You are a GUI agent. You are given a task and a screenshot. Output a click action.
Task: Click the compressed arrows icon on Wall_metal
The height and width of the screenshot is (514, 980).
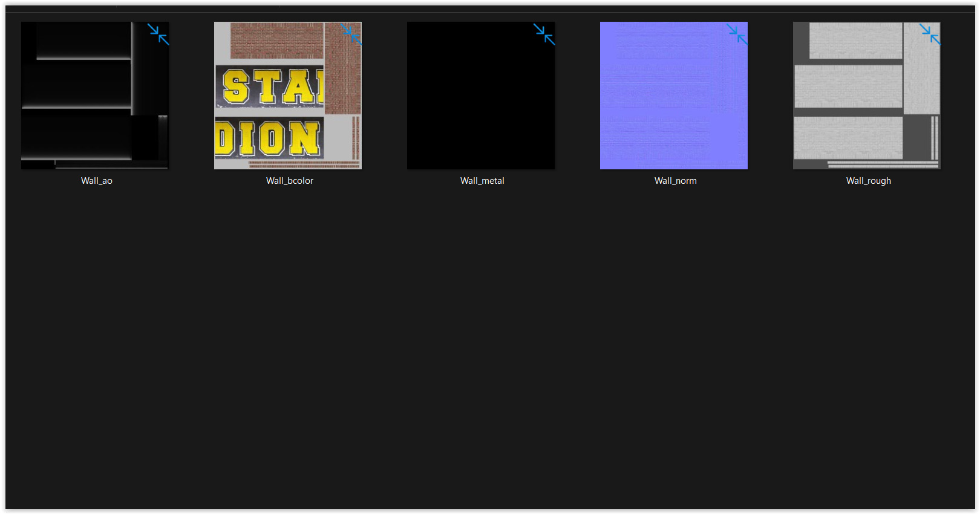(544, 34)
